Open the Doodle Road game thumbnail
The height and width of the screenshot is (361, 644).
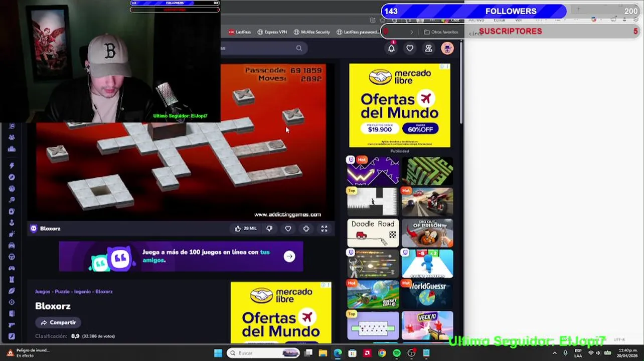[373, 233]
